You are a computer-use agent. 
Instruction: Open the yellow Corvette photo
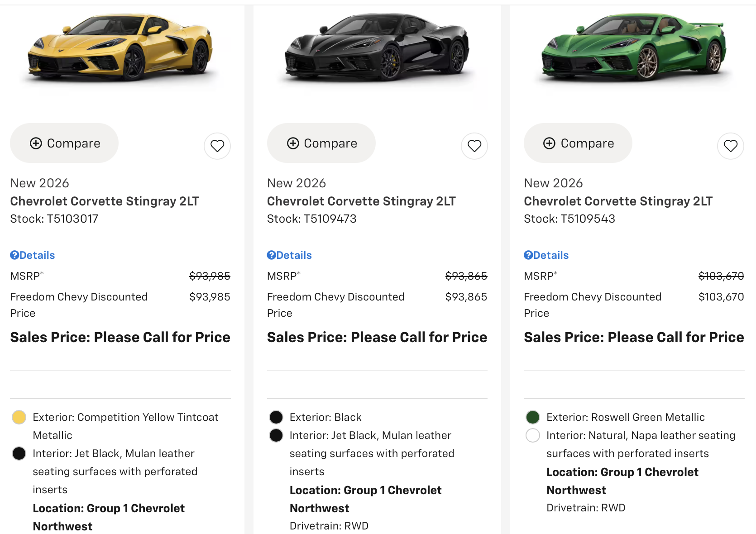click(x=120, y=48)
